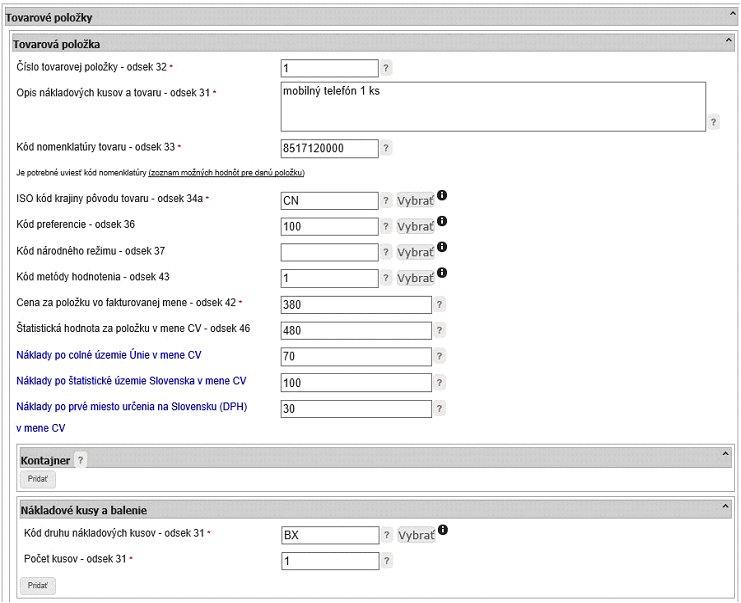741x603 pixels.
Task: Collapse the Kontajner section
Action: 725,454
